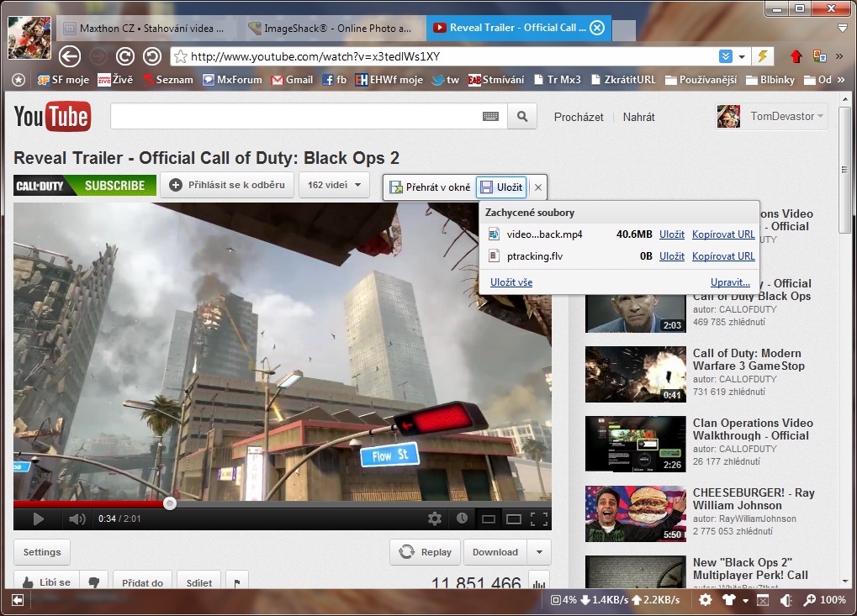This screenshot has width=857, height=616.
Task: Click the browser back arrow button
Action: pos(70,56)
